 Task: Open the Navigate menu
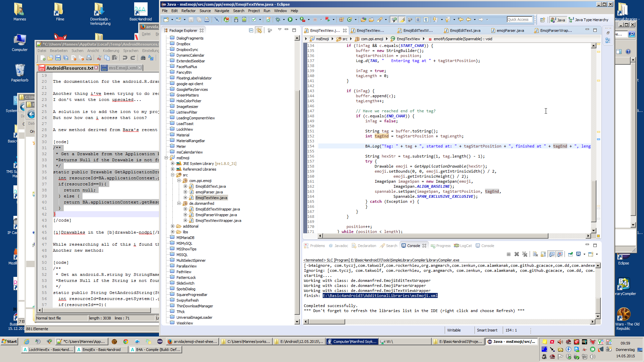222,11
